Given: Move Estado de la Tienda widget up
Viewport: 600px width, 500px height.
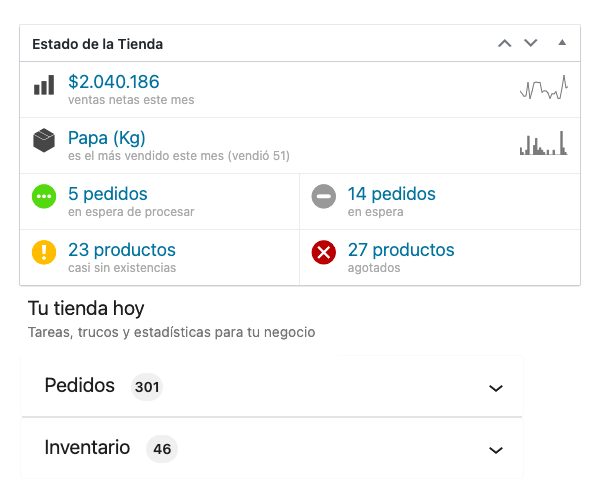Looking at the screenshot, I should pyautogui.click(x=505, y=43).
